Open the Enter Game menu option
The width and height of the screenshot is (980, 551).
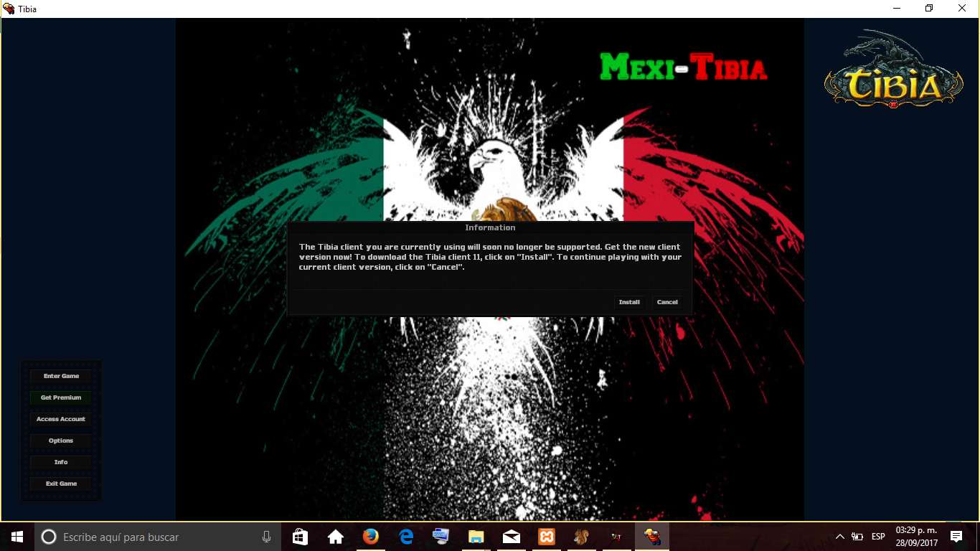point(61,376)
